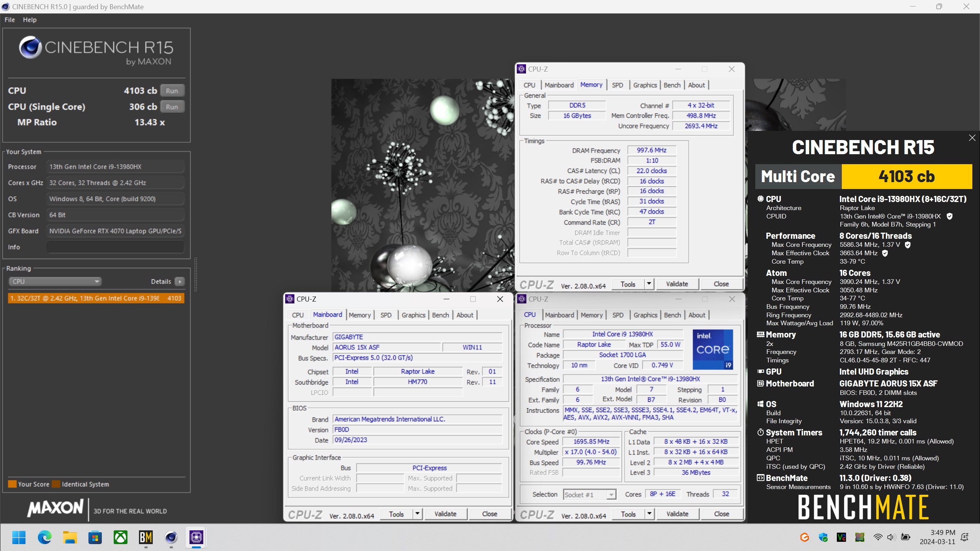Click Close button in CPU-Z Mainboard window
The height and width of the screenshot is (551, 980).
coord(490,514)
